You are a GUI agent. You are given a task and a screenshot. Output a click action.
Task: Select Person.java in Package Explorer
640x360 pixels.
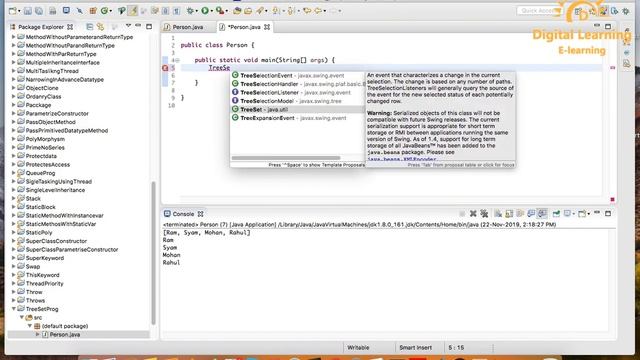click(64, 335)
